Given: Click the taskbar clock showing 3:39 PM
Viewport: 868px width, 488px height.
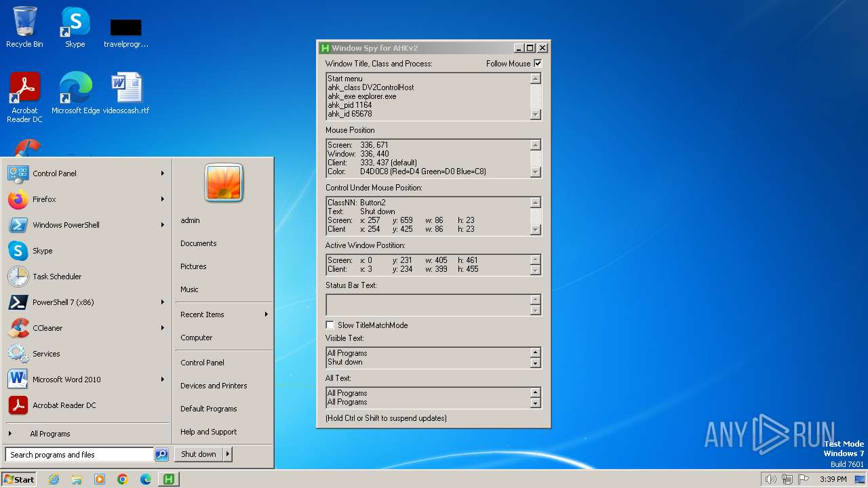Looking at the screenshot, I should (833, 479).
